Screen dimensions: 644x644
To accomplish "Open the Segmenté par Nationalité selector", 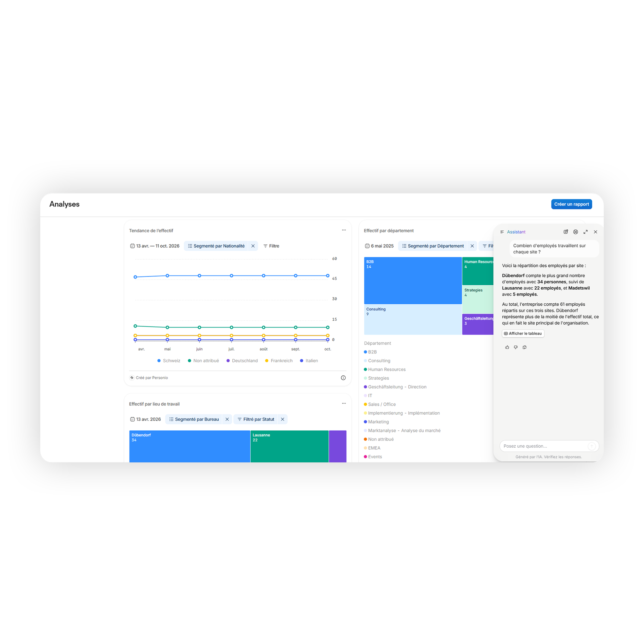I will 216,246.
